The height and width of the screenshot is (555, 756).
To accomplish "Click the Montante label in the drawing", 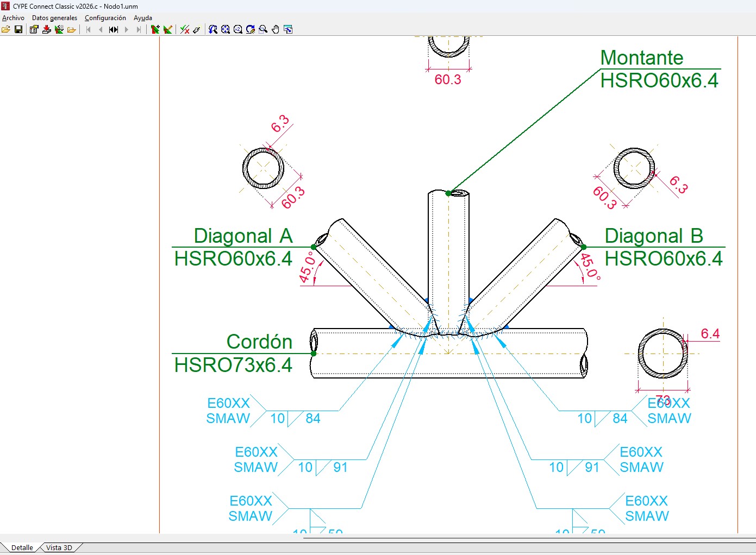I will 642,58.
